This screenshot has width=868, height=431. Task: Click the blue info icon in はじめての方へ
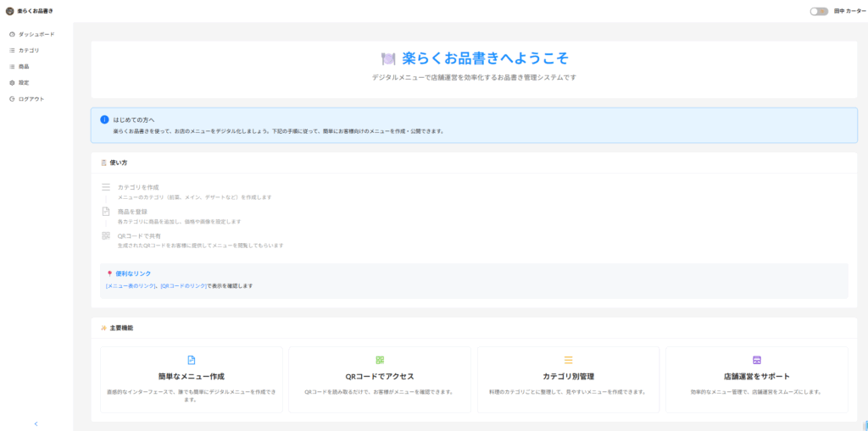[x=104, y=120]
